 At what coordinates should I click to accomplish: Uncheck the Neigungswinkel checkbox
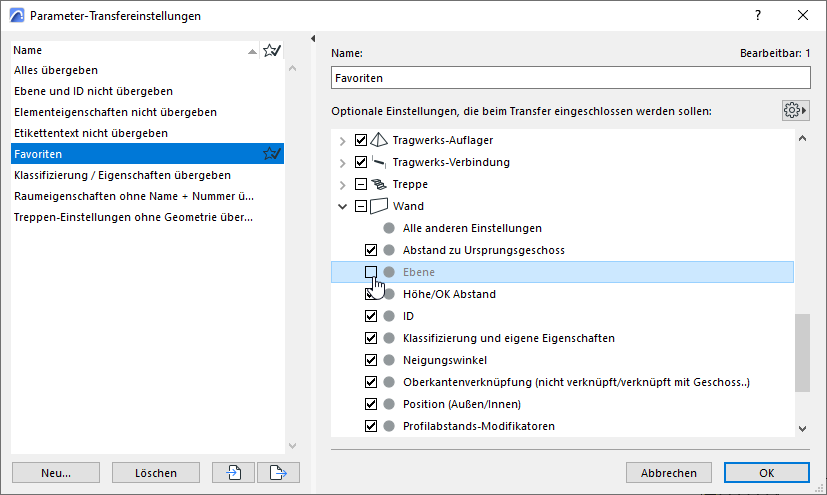[x=371, y=360]
